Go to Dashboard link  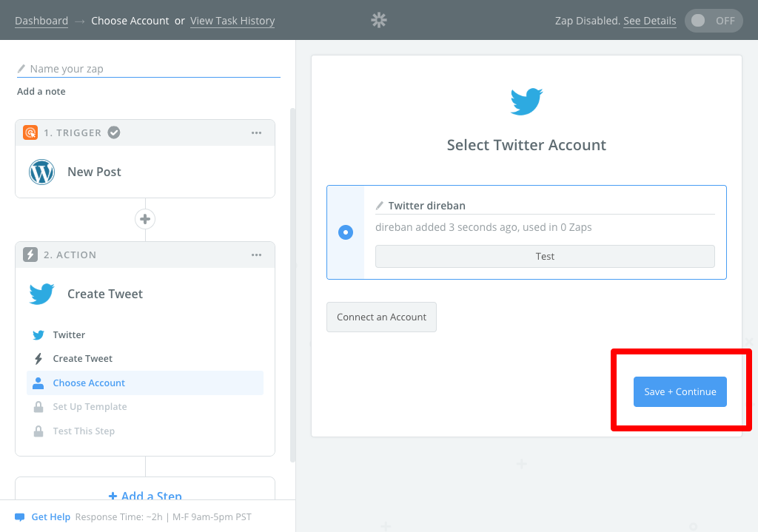pos(41,21)
